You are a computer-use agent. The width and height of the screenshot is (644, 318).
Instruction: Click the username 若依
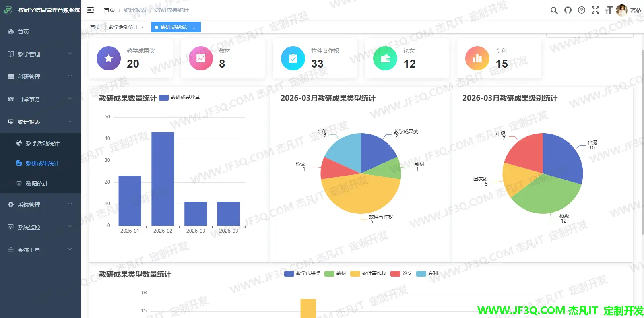636,10
